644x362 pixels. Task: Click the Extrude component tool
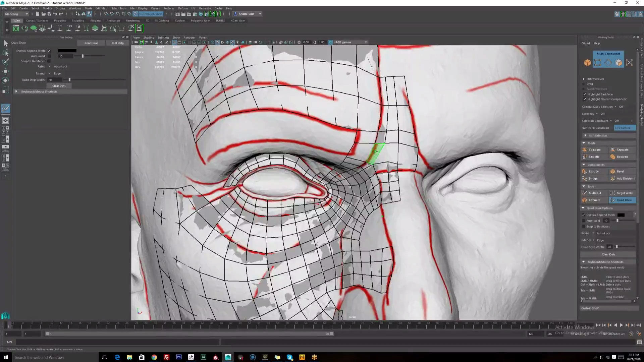tap(593, 171)
